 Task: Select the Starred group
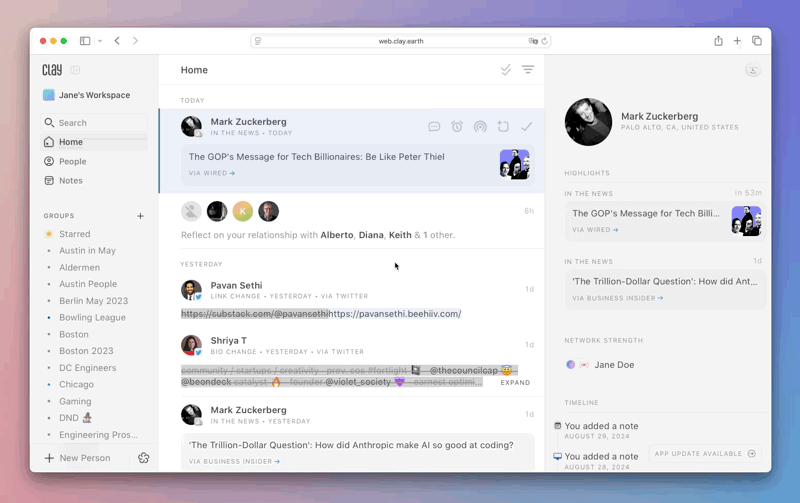click(74, 234)
